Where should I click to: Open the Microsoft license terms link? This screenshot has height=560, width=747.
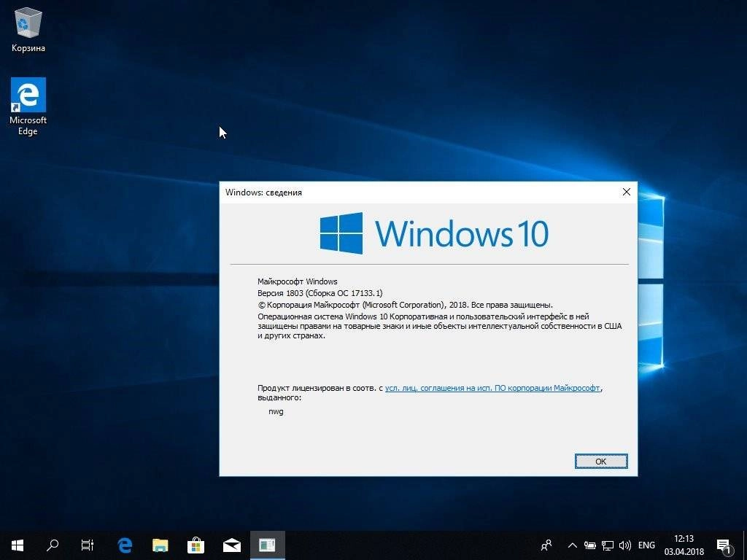(492, 388)
